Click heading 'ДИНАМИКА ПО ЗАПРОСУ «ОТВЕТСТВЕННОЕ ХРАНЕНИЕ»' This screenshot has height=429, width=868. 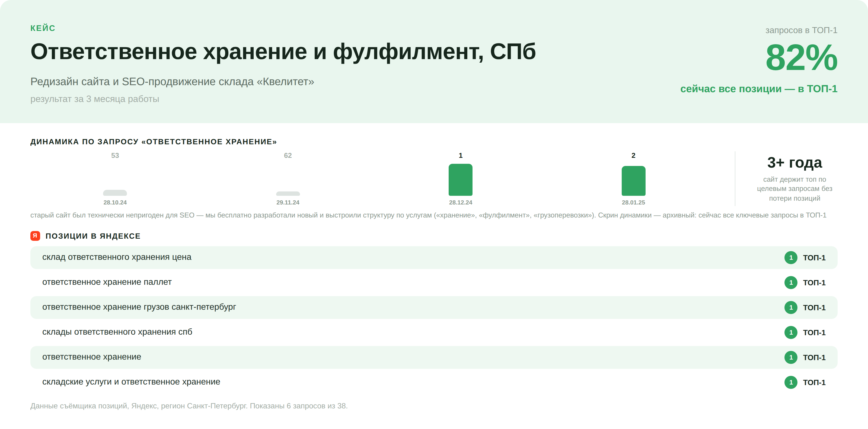[154, 142]
